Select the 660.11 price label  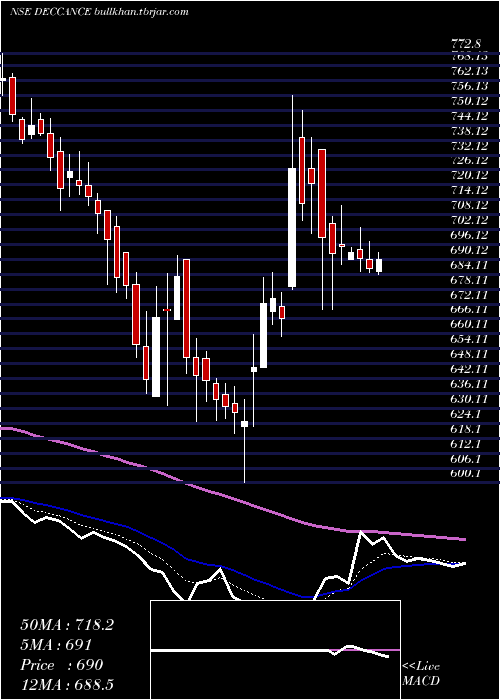[469, 325]
